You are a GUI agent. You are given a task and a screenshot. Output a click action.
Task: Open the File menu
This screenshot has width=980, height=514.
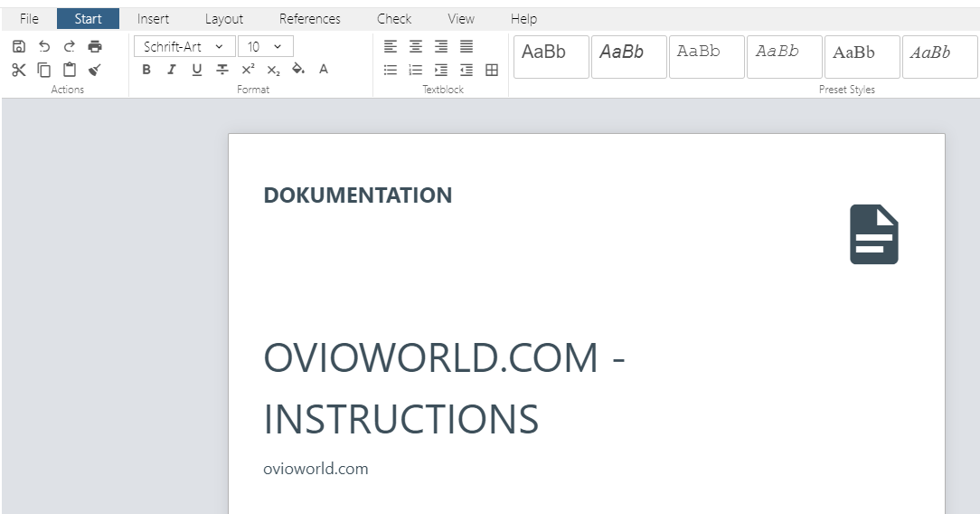pyautogui.click(x=29, y=19)
